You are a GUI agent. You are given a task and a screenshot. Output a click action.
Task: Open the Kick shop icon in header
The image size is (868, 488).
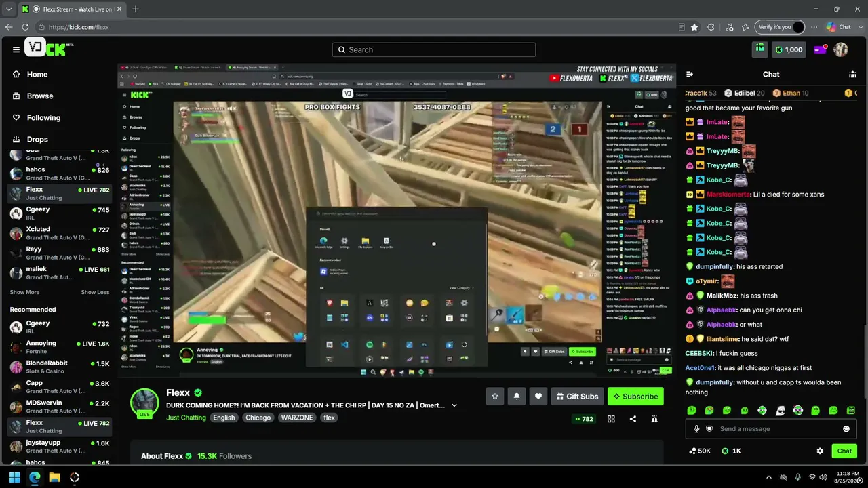point(759,49)
